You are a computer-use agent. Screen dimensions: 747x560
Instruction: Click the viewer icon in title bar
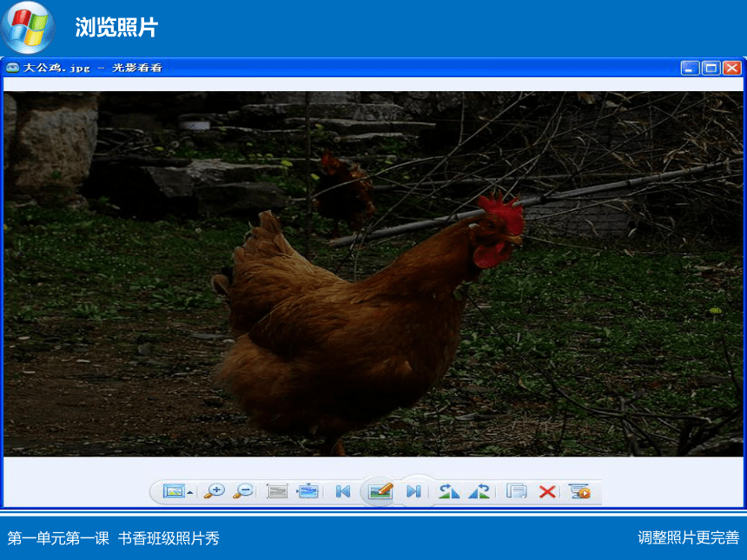(12, 68)
